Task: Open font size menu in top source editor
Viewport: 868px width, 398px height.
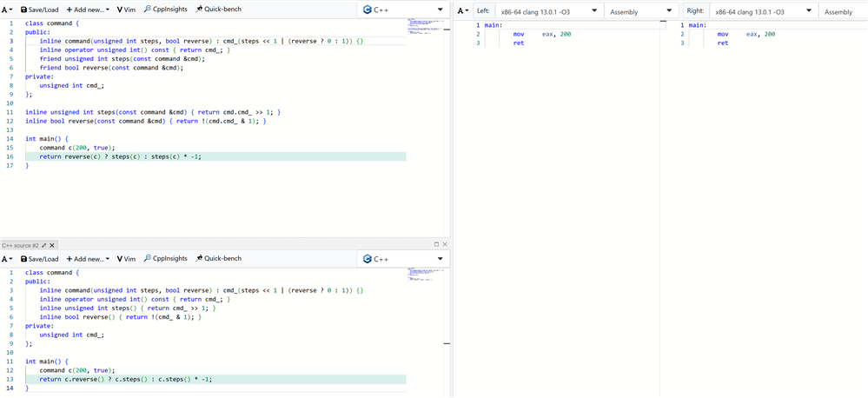Action: [x=7, y=10]
